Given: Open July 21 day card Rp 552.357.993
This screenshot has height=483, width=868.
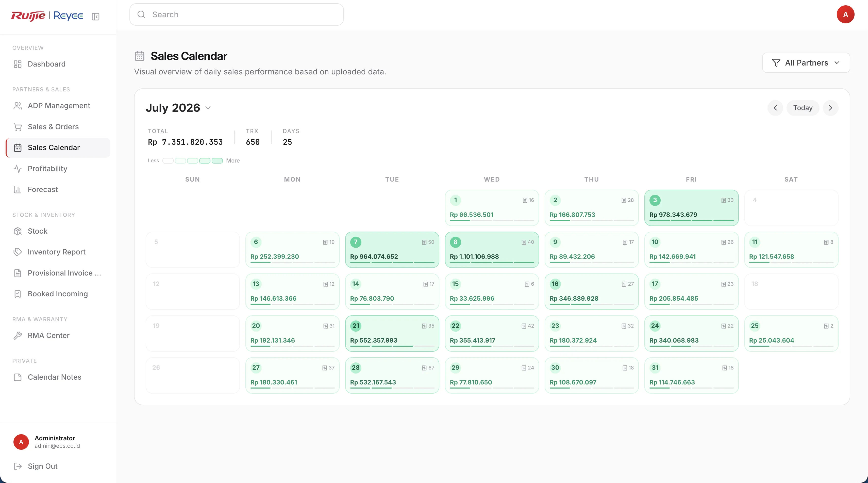Looking at the screenshot, I should [x=392, y=333].
